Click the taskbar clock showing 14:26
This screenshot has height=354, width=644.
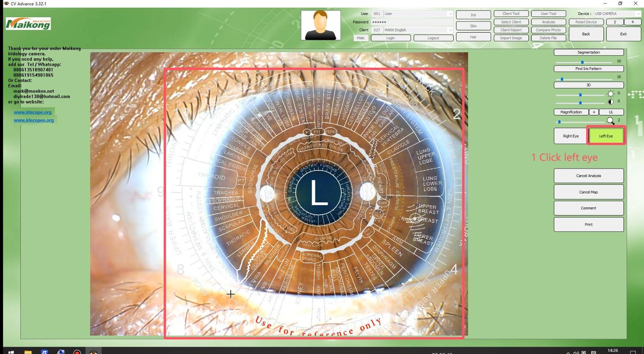tap(613, 351)
